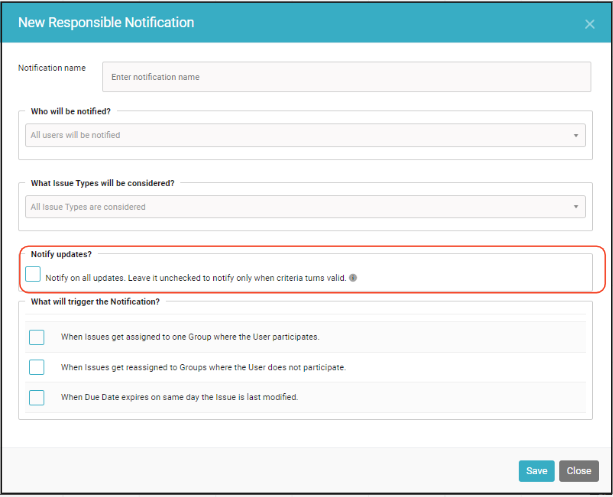
Task: Select the When Due Date expires row text
Action: coord(179,397)
